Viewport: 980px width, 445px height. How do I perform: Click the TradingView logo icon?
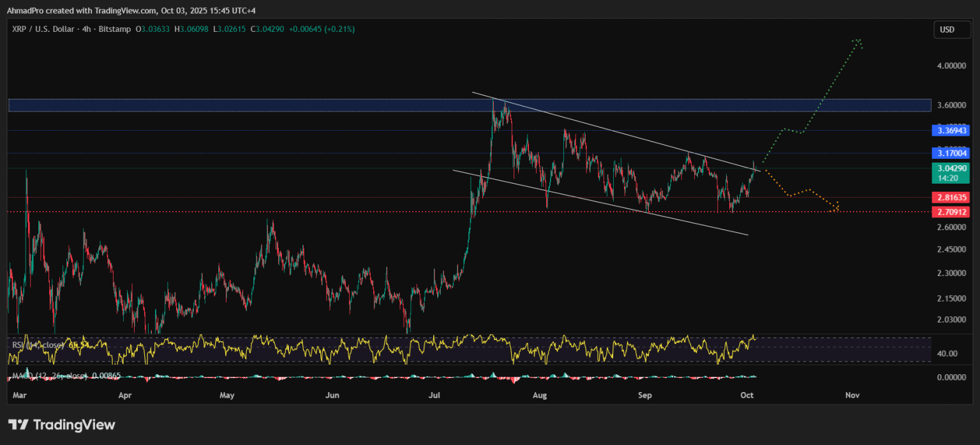[17, 425]
